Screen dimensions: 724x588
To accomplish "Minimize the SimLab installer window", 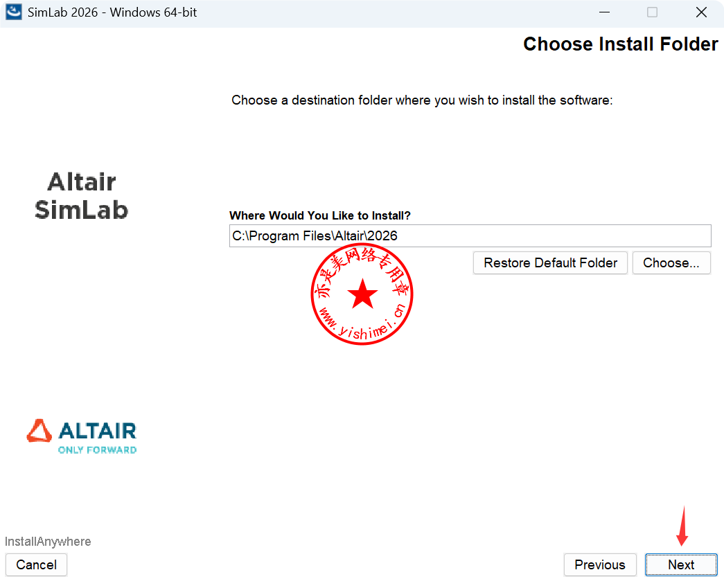I will tap(603, 12).
